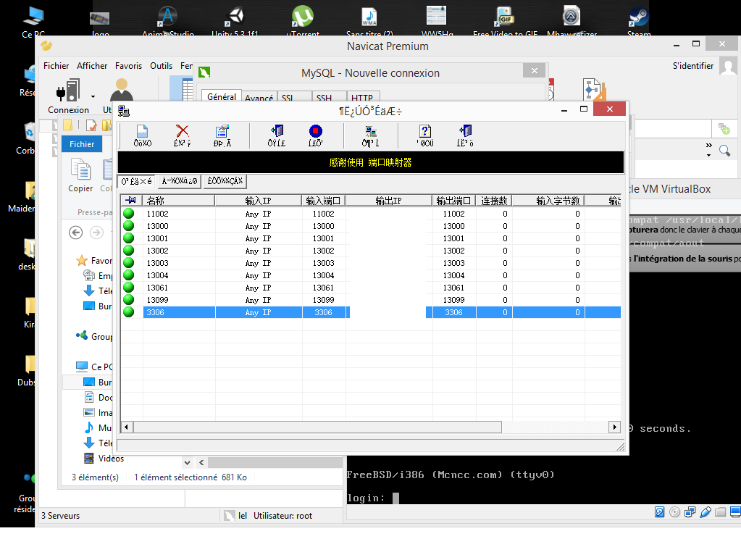Select the first tab above the port mapping table
This screenshot has width=741, height=560.
coord(136,181)
